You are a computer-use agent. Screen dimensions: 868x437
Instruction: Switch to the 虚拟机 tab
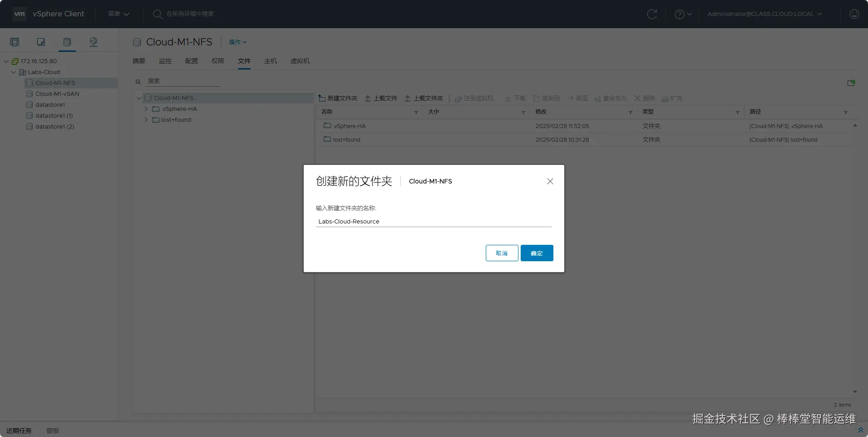click(300, 61)
